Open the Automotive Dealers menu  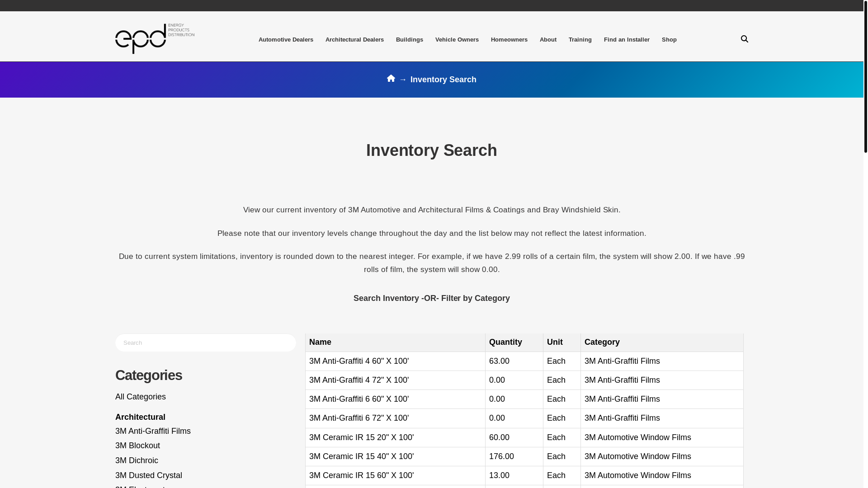click(x=286, y=40)
